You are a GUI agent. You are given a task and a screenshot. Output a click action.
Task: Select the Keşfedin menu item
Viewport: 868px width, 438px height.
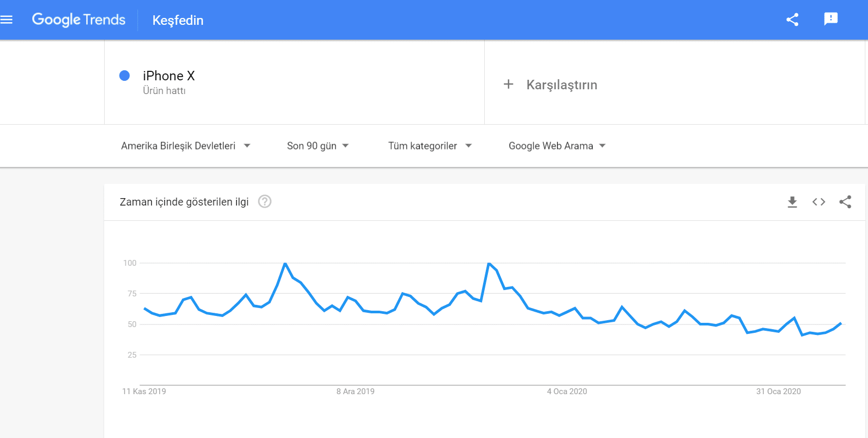[178, 21]
